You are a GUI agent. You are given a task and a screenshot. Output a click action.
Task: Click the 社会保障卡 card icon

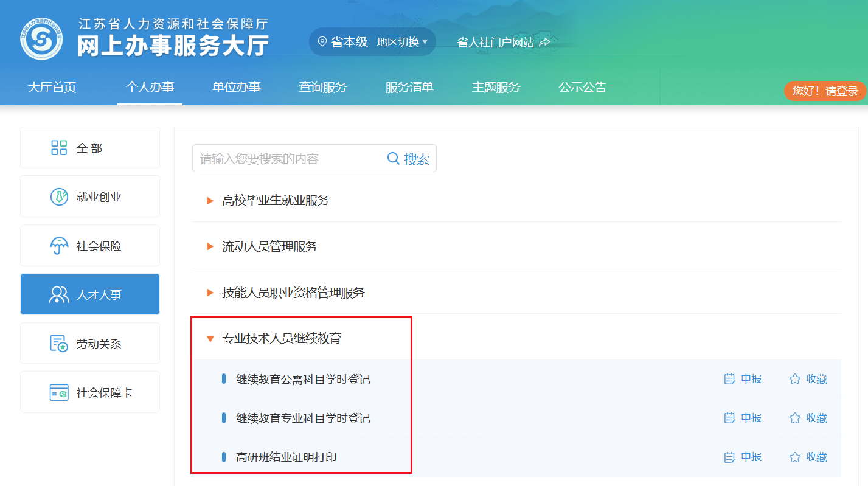58,392
